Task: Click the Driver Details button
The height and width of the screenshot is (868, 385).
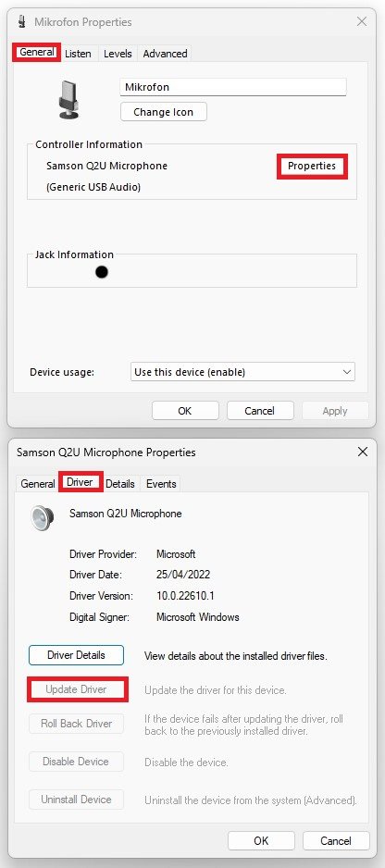Action: coord(76,655)
